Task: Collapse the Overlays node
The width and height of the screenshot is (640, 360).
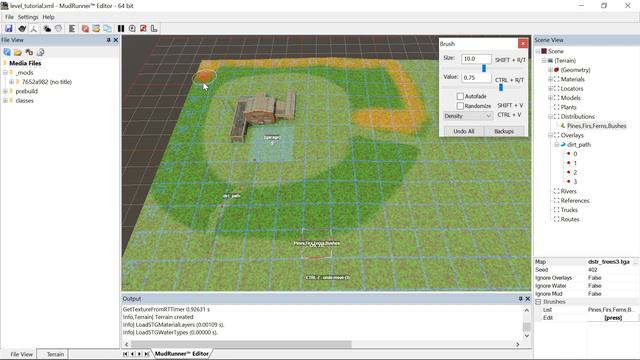Action: click(x=550, y=135)
